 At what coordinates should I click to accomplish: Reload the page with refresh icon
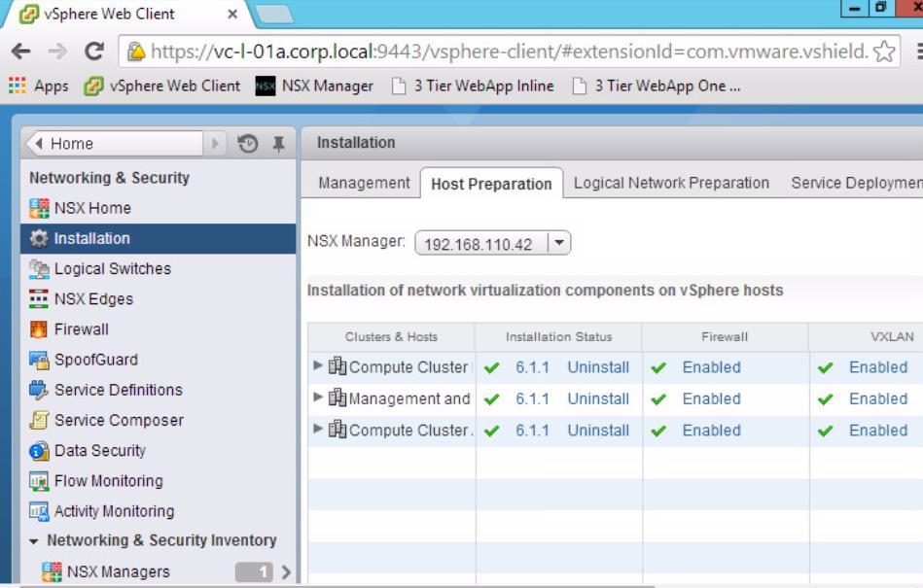coord(94,52)
